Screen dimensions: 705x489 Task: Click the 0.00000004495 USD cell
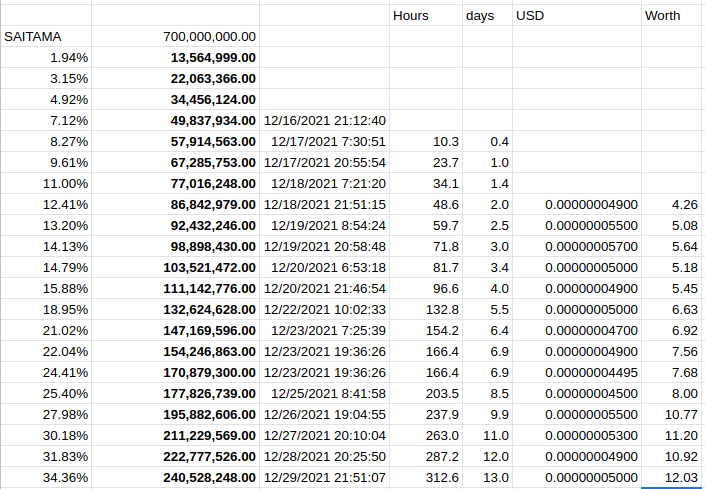577,372
